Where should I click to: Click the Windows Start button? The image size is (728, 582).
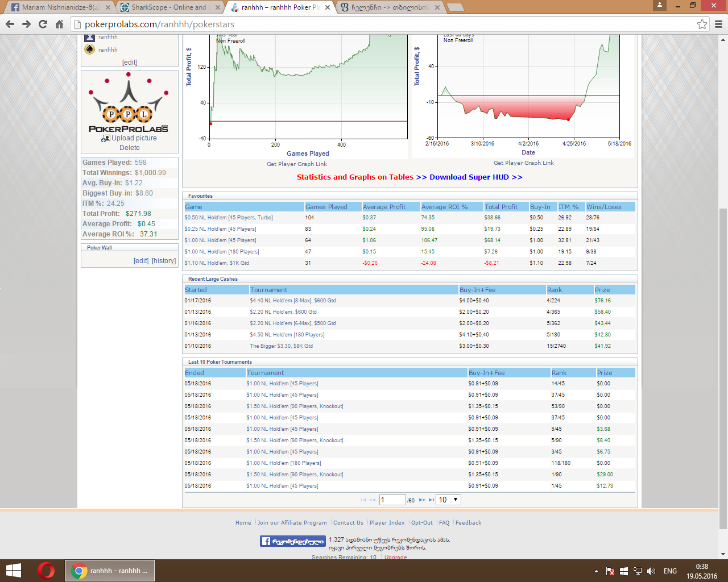pyautogui.click(x=13, y=570)
